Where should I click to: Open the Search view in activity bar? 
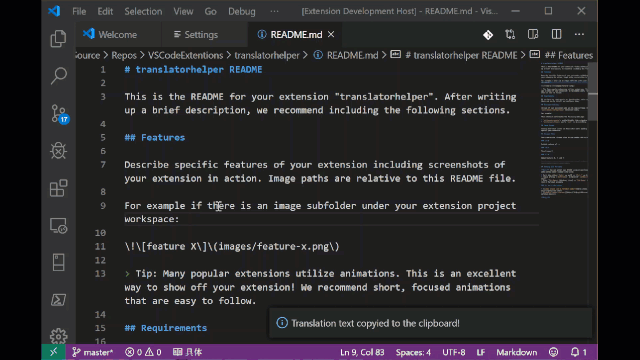tap(58, 76)
